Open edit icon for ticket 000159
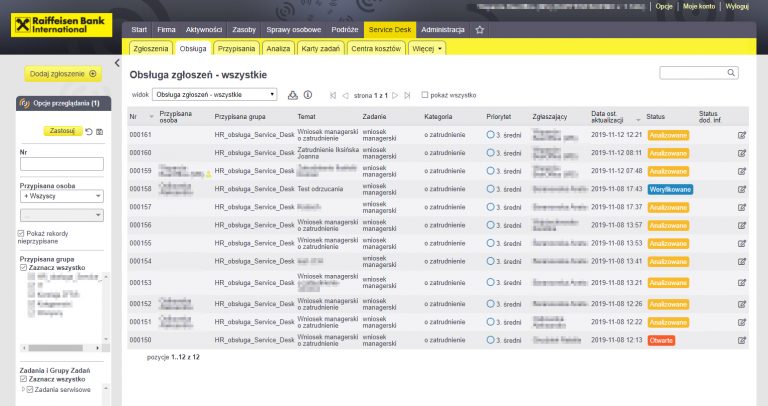 click(x=742, y=171)
